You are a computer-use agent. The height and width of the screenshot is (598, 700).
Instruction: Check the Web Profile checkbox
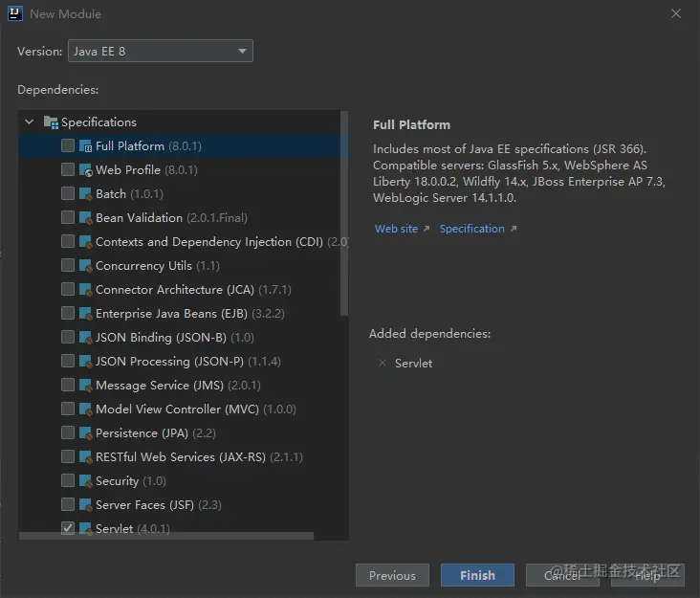(68, 169)
